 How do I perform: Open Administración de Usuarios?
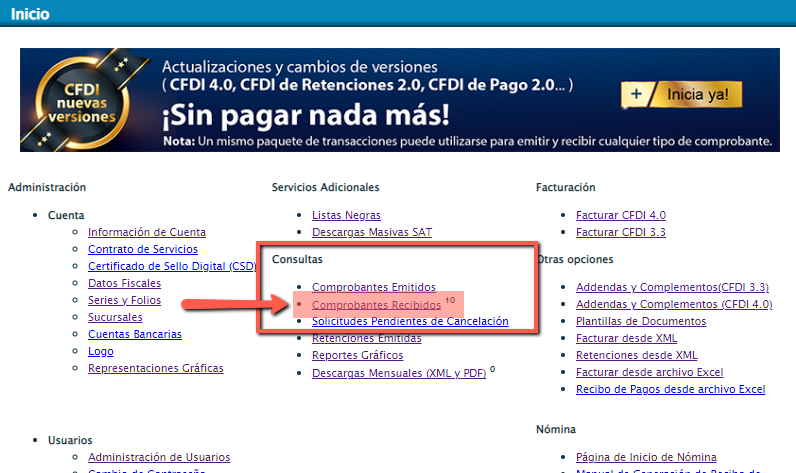click(159, 457)
